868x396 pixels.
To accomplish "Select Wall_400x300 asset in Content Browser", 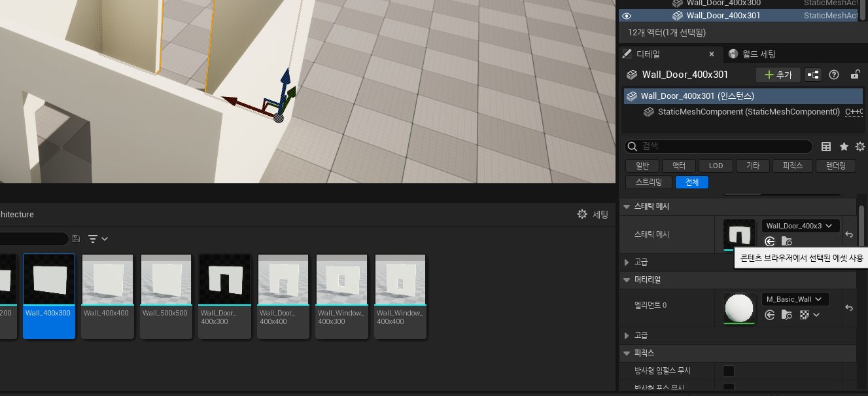I will point(49,296).
